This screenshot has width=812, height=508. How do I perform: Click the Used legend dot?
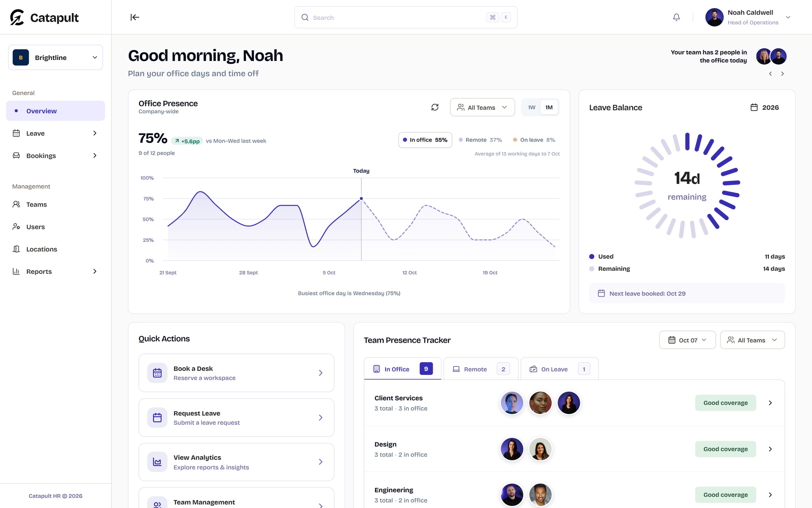pyautogui.click(x=592, y=256)
